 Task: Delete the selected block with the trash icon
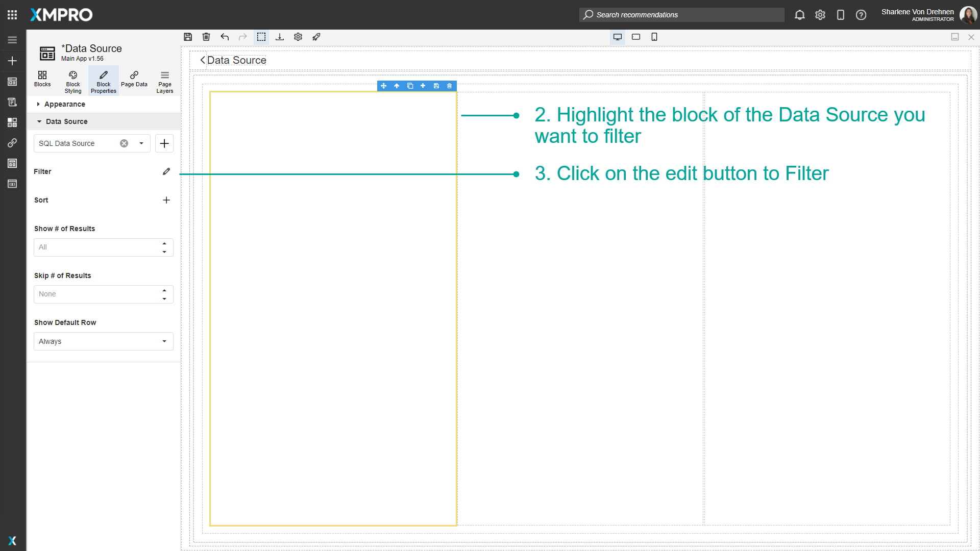[x=449, y=86]
